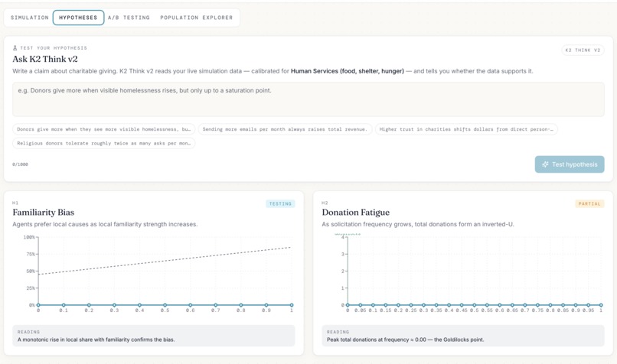The height and width of the screenshot is (364, 617).
Task: Click Familiarity Bias data point at 0.2
Action: pyautogui.click(x=89, y=305)
